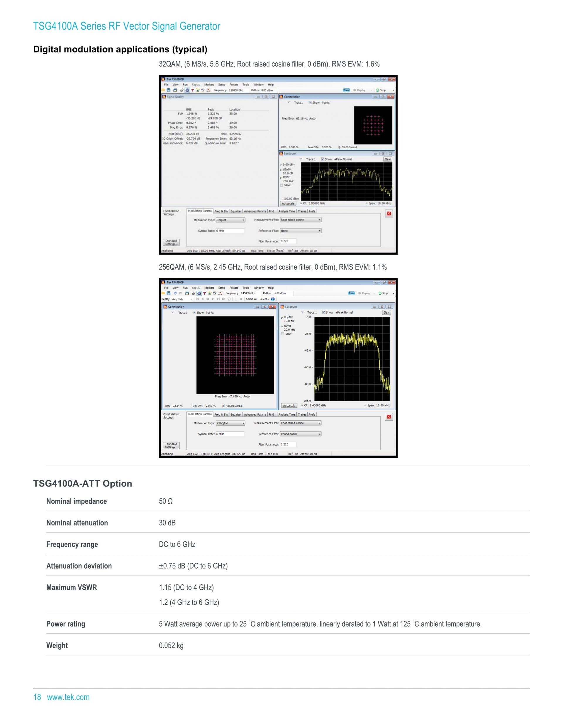The image size is (563, 728).
Task: Click the replay loop icon in Replay toolbar
Action: pyautogui.click(x=229, y=299)
